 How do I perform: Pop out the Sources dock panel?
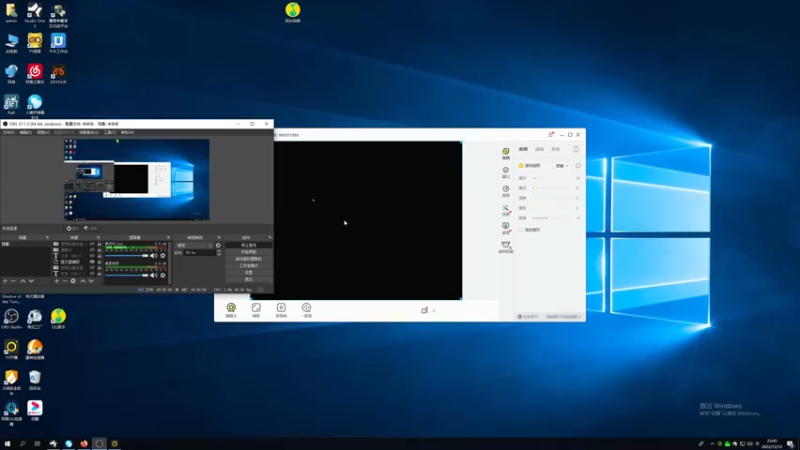point(98,237)
